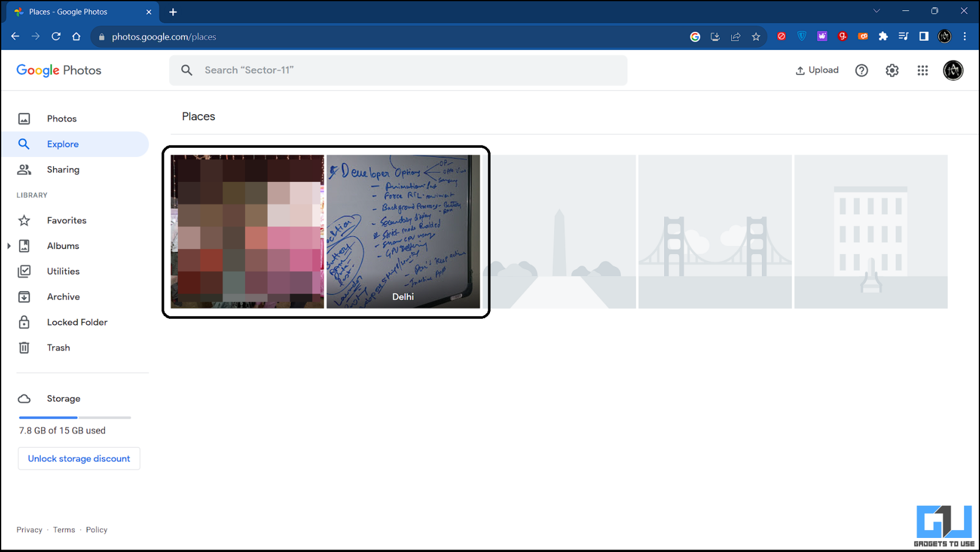The width and height of the screenshot is (980, 552).
Task: Click the monument placeholder place tile
Action: pyautogui.click(x=559, y=231)
